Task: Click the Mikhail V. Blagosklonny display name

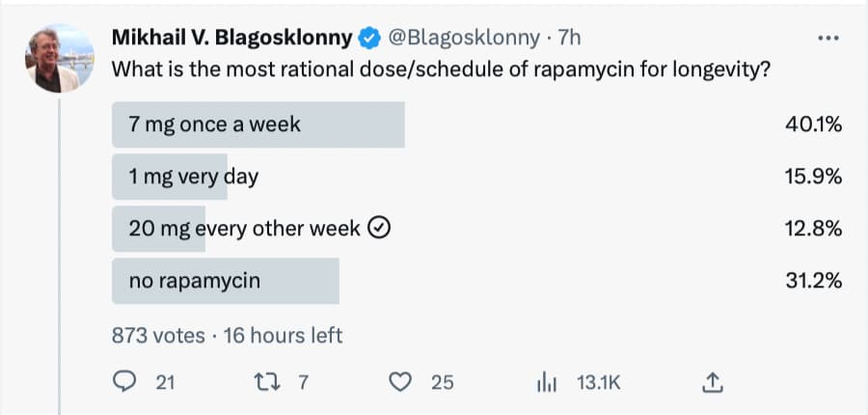Action: 231,39
